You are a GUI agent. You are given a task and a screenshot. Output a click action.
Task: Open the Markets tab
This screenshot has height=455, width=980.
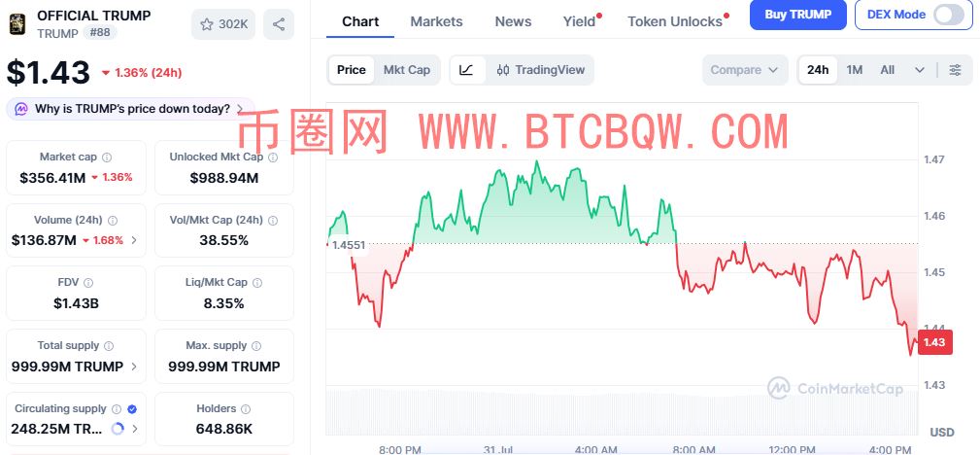436,21
